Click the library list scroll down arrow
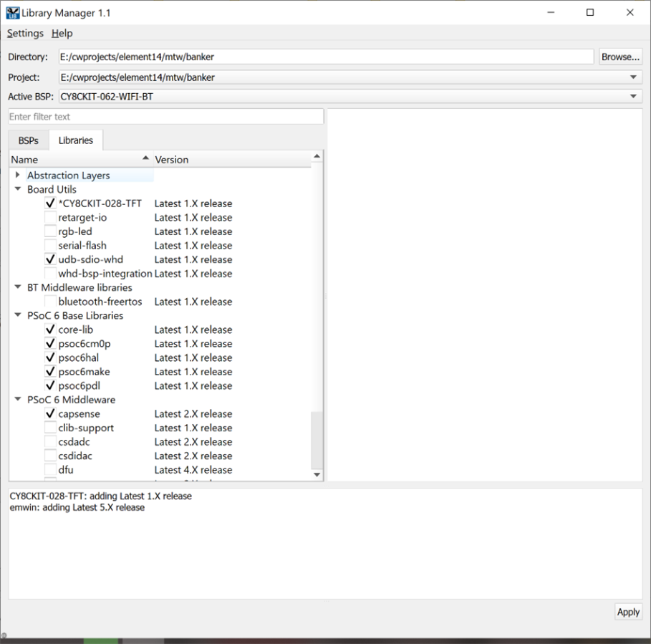Screen dimensions: 651x644 [317, 475]
